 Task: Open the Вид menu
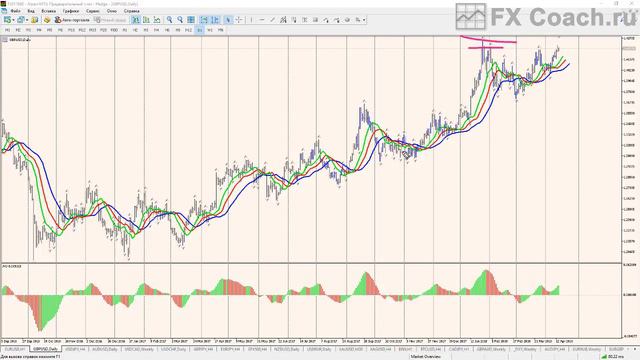[x=31, y=11]
